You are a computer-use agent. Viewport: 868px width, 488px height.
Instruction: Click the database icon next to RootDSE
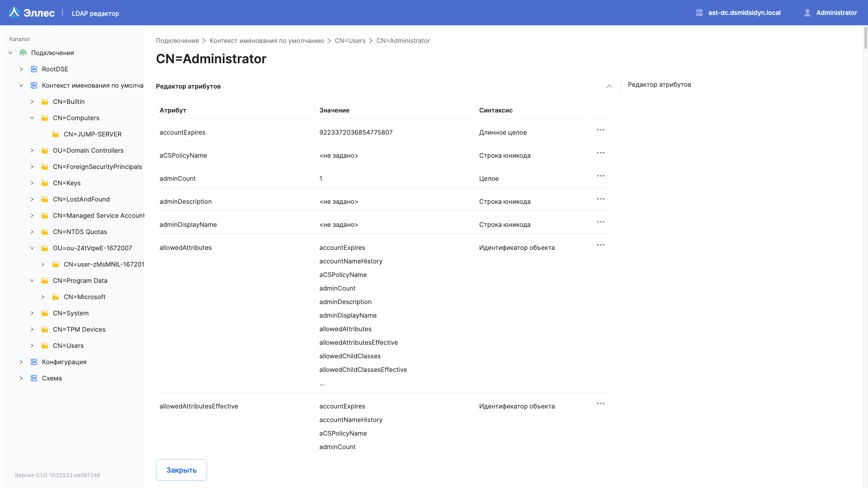pos(34,69)
